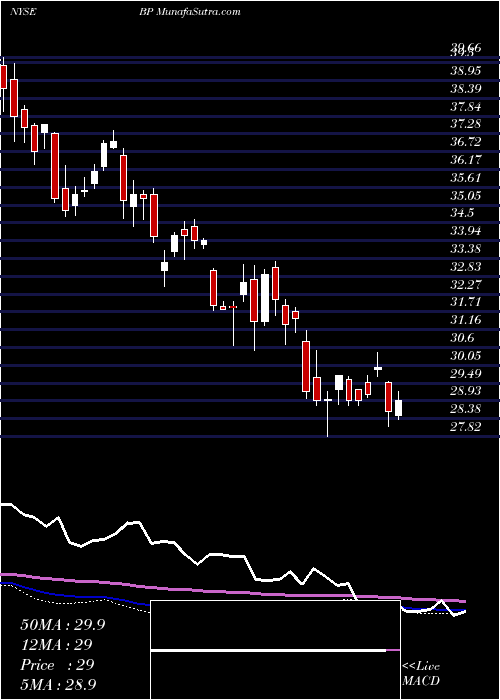Select the 38.39 price axis label

coord(465,88)
